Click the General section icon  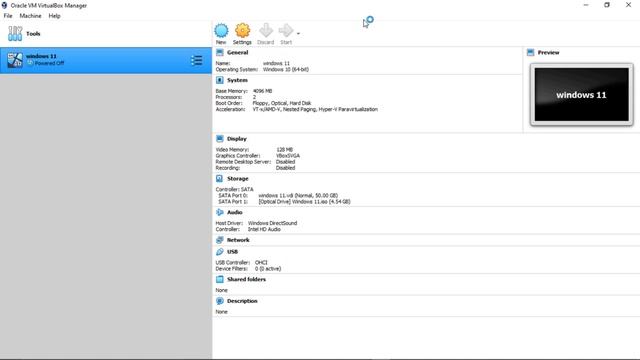220,52
